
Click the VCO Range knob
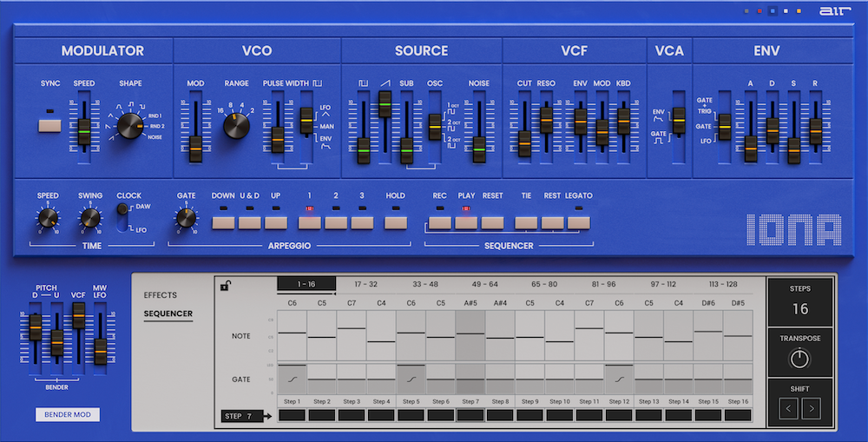(235, 128)
